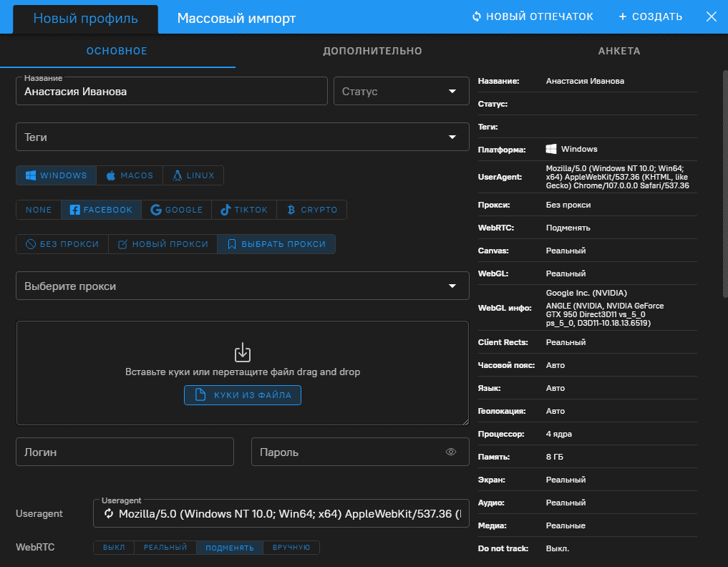Select the macOS platform option
The height and width of the screenshot is (567, 728).
click(130, 175)
